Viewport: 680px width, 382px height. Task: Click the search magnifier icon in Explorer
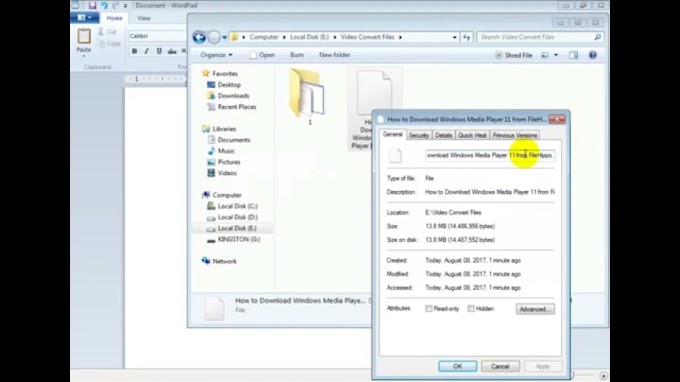[x=598, y=37]
